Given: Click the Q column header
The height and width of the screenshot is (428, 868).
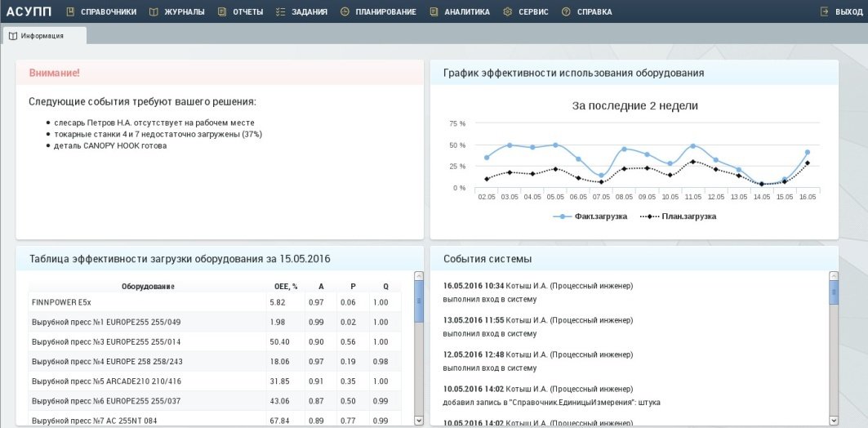Looking at the screenshot, I should 386,287.
